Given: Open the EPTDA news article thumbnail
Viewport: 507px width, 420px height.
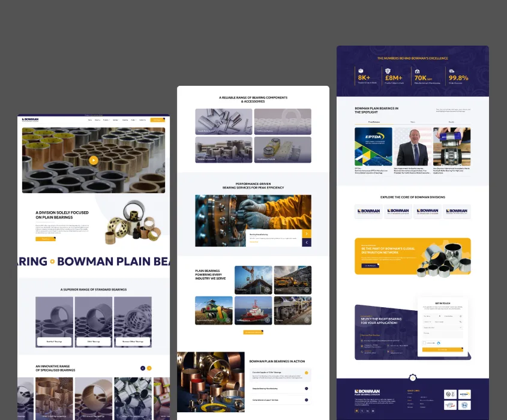Looking at the screenshot, I should (x=373, y=146).
